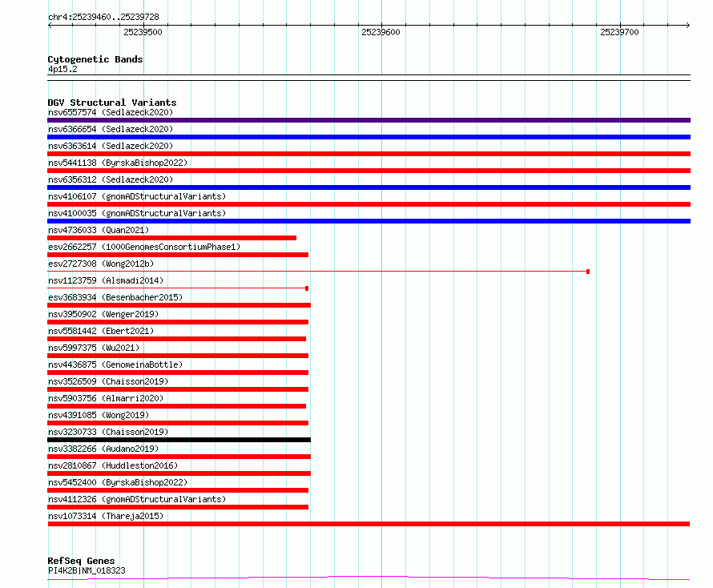Open variant nsv5452400 (ByrskaBishop2022) label

point(118,482)
